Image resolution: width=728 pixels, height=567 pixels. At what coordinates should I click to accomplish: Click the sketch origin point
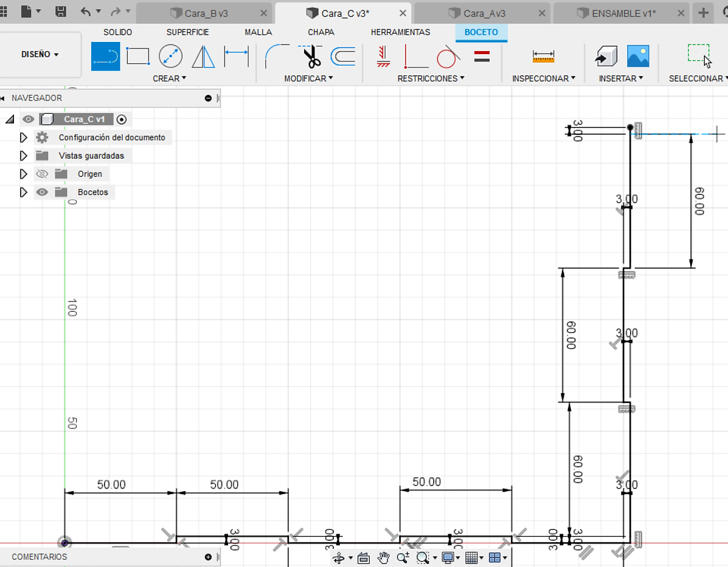[64, 543]
